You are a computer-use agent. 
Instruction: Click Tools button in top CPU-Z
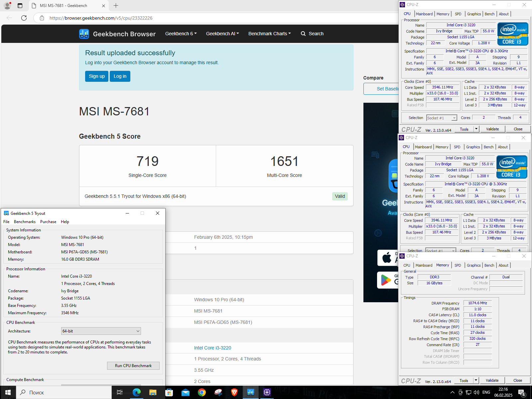point(464,129)
